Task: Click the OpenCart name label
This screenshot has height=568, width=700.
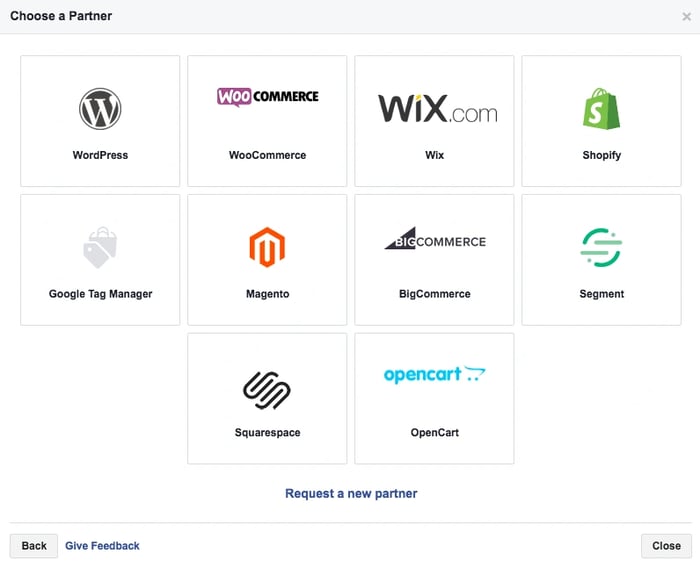Action: tap(434, 433)
